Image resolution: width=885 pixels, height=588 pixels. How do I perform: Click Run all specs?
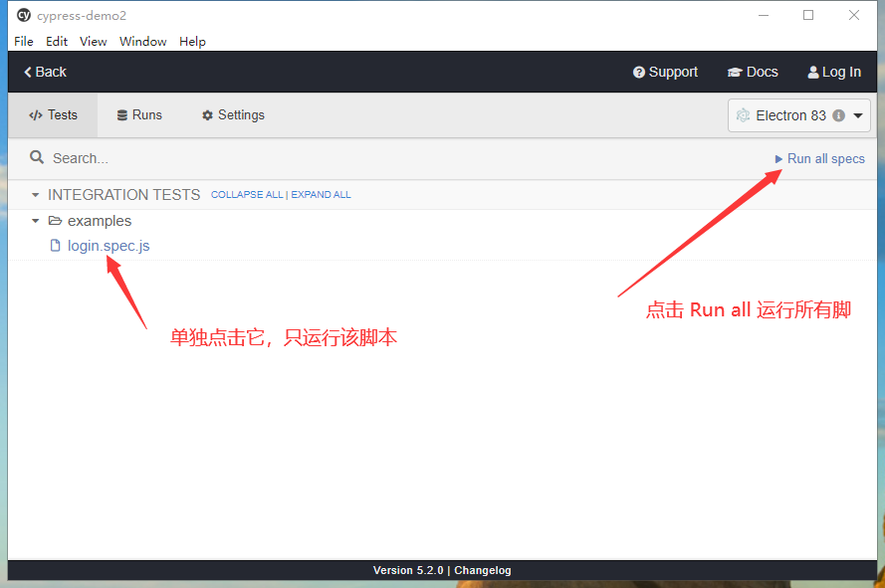[x=819, y=159]
